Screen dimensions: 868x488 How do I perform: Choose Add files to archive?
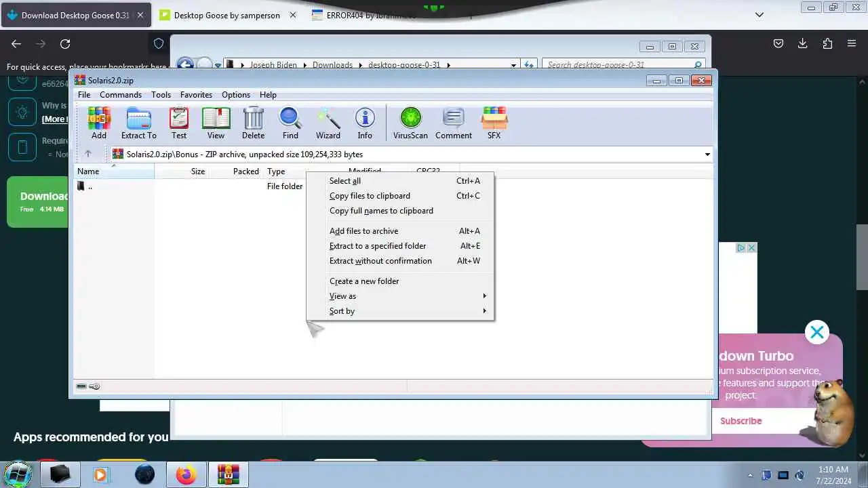tap(400, 231)
